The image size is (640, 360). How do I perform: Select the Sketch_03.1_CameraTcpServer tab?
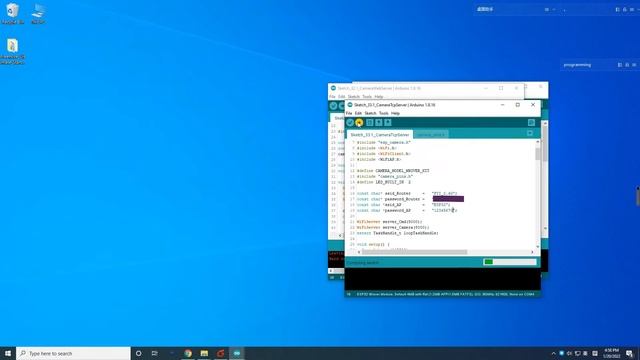(x=380, y=134)
